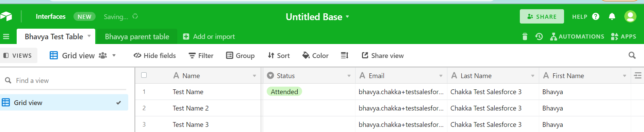This screenshot has width=644, height=132.
Task: Click the Airtable home logo icon
Action: click(x=6, y=16)
